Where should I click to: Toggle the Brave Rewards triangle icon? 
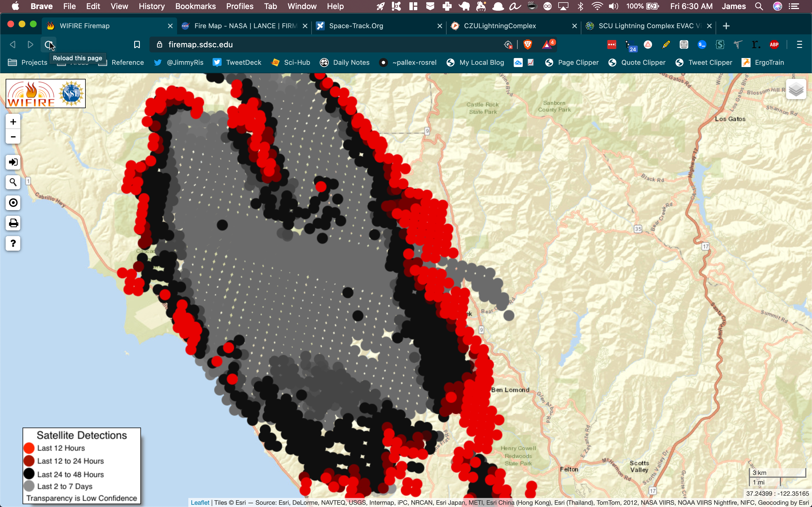[548, 44]
